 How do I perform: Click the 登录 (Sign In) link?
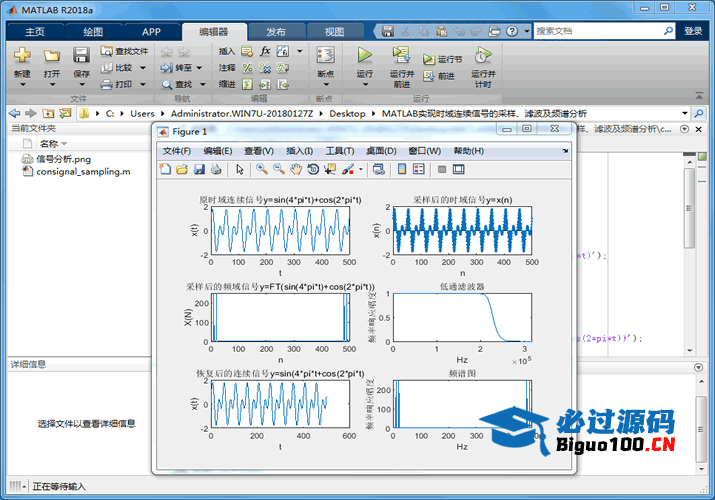tap(693, 31)
